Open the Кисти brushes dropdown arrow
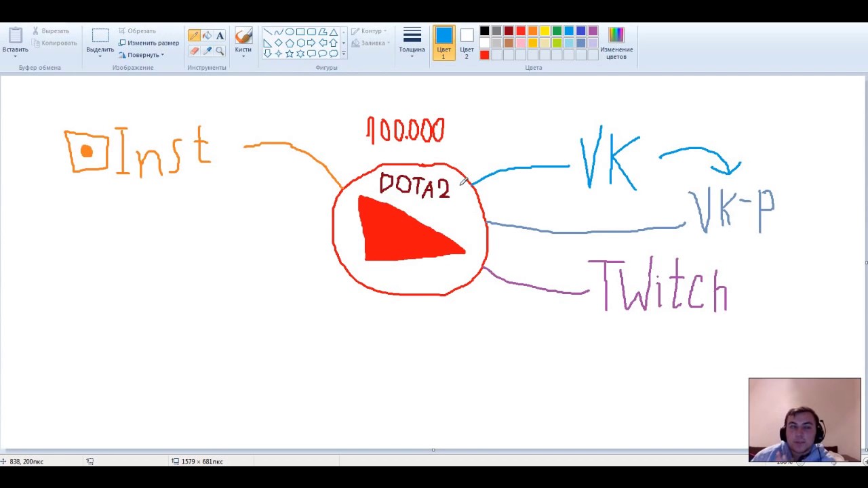Screen dimensions: 868x488 [x=243, y=56]
